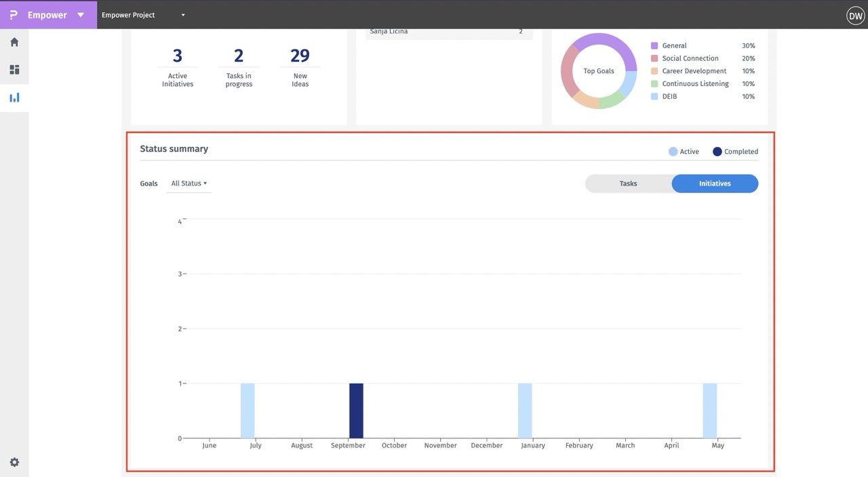Expand the All Status dropdown

pos(189,184)
